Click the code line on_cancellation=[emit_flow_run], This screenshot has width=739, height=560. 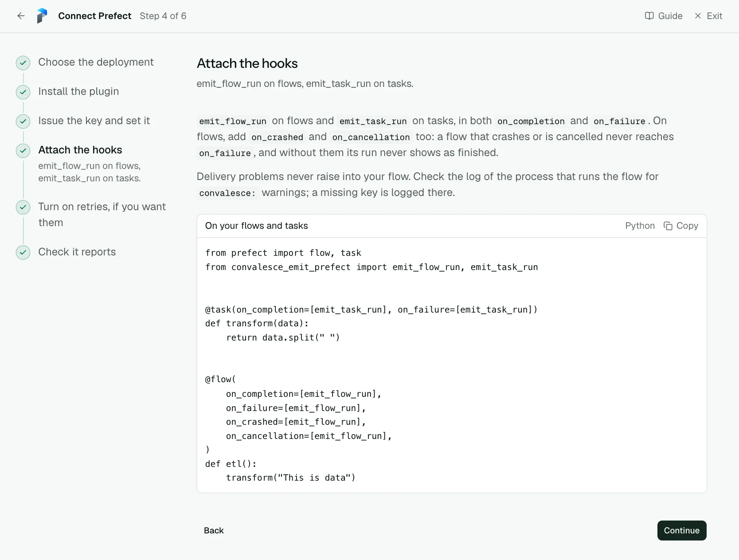[x=309, y=436]
